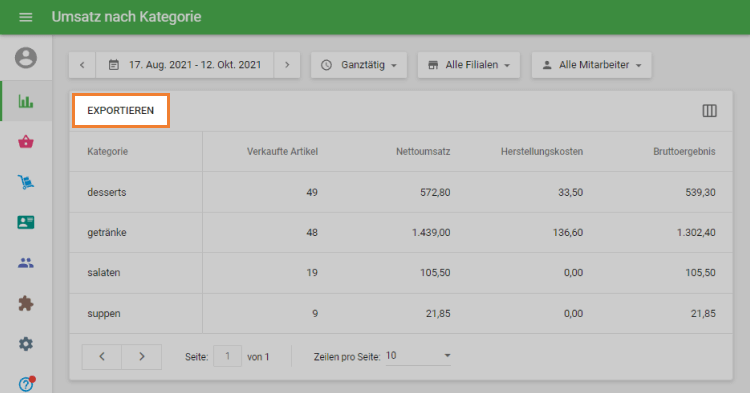Expand the Alle Mitarbeiter dropdown
Image resolution: width=750 pixels, height=393 pixels.
[592, 65]
